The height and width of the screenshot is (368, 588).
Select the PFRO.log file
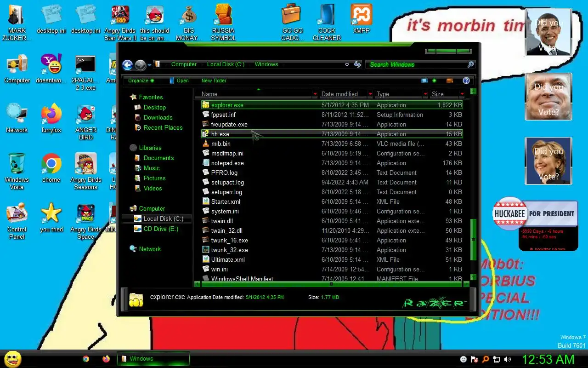tap(332, 172)
